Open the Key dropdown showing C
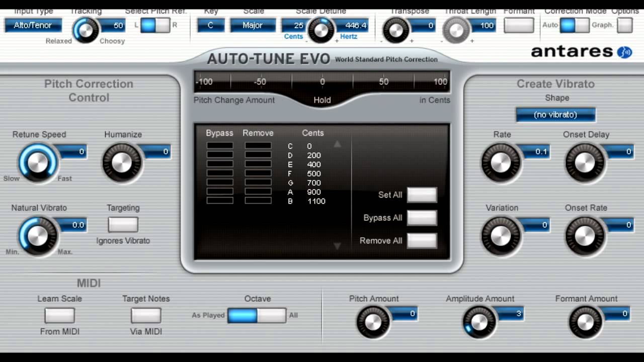This screenshot has width=644, height=362. 211,25
